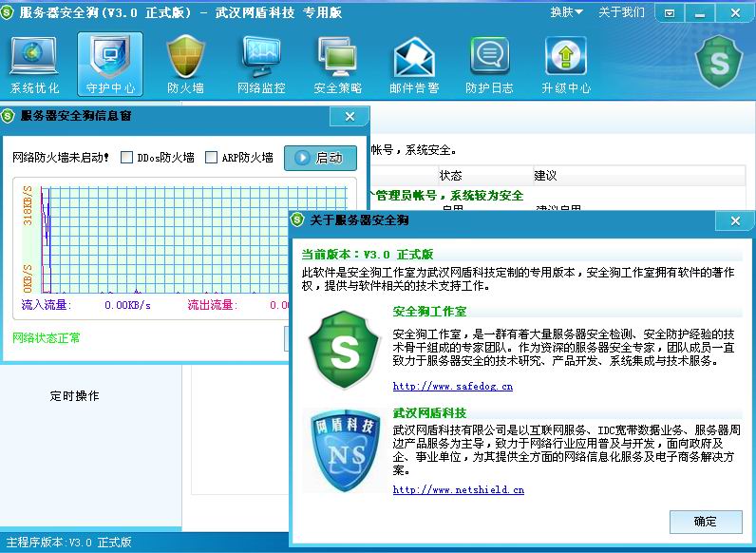The image size is (756, 553).
Task: Click the 安全狗工作室 green shield logo
Action: click(x=344, y=349)
